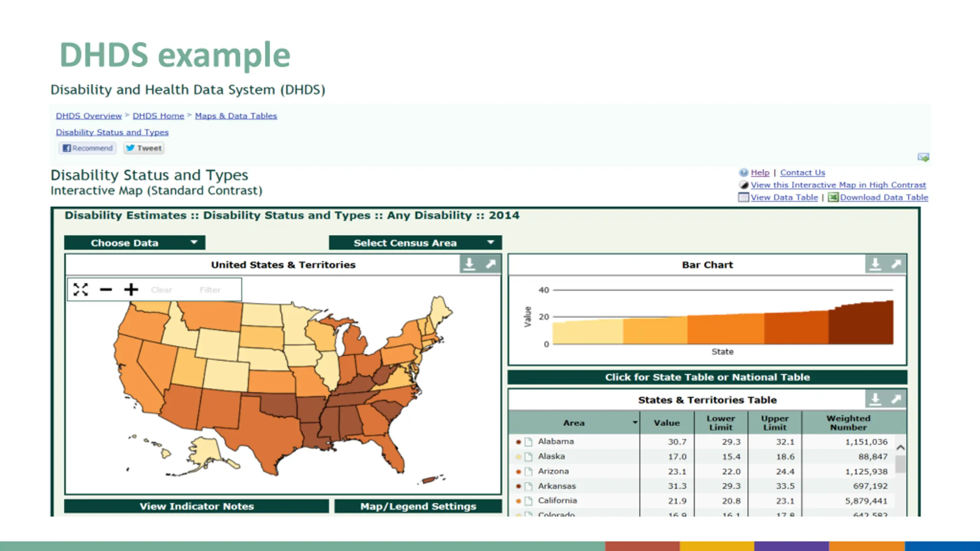Click the table's vertical scrollbar thumb
980x551 pixels.
click(900, 464)
